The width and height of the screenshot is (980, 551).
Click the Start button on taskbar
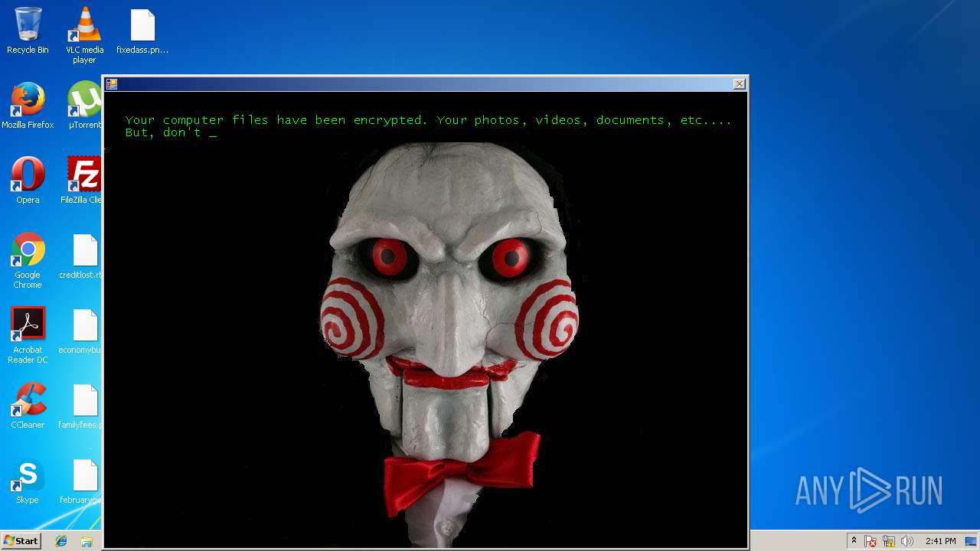21,540
